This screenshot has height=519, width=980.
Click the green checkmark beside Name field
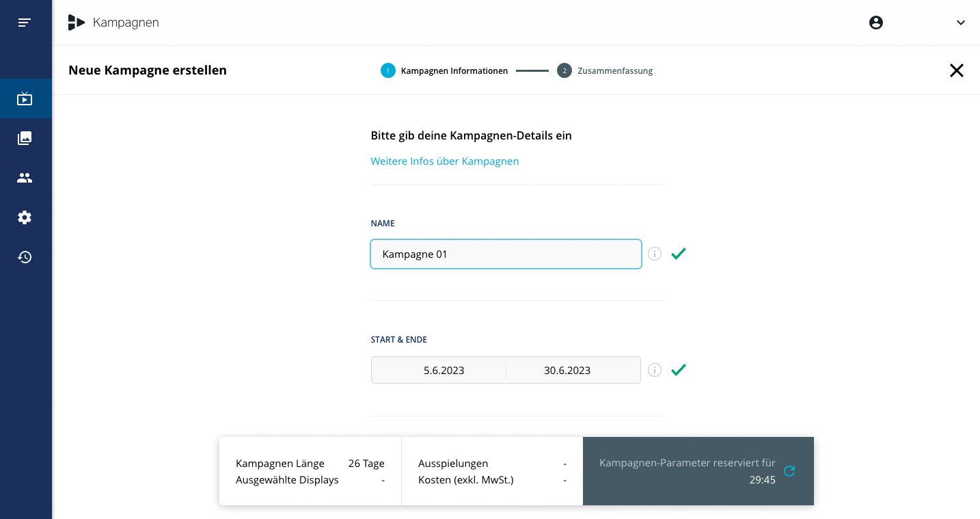pos(679,254)
